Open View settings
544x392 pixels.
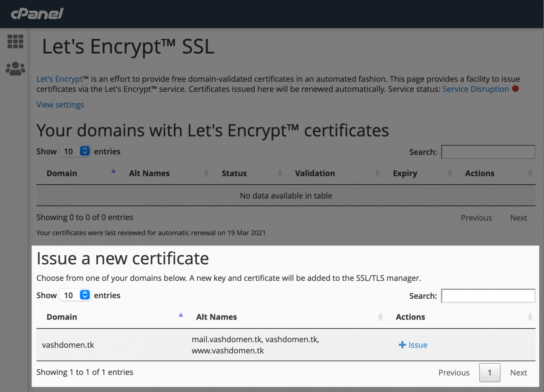tap(60, 105)
